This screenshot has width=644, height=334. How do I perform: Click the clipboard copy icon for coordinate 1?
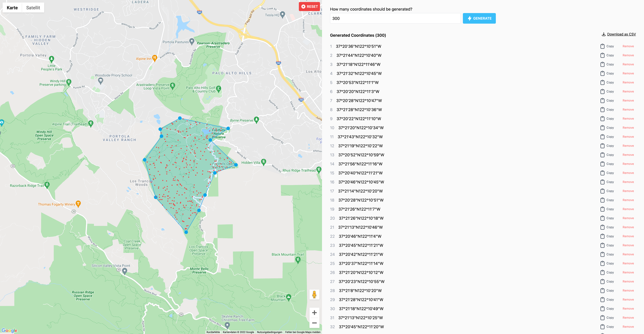pos(602,46)
